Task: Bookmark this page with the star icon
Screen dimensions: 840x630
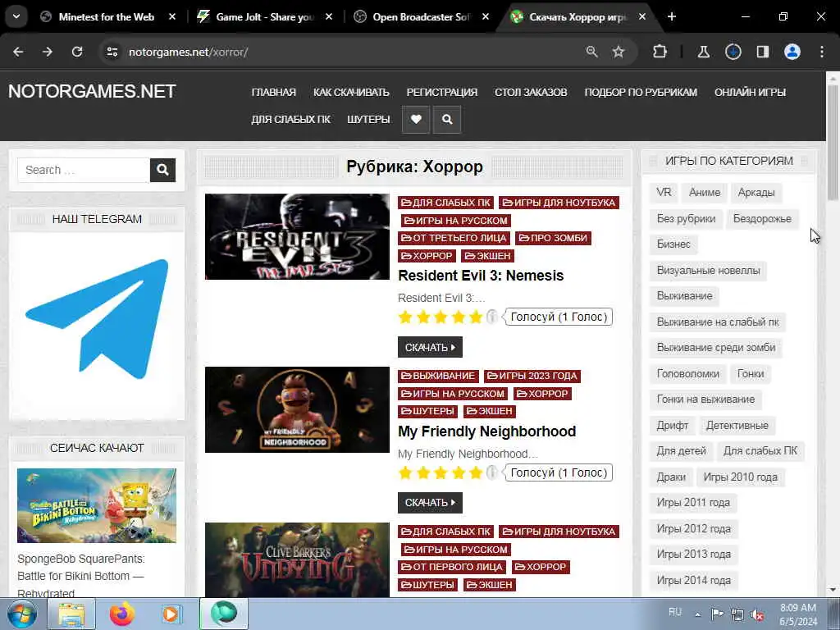Action: (x=619, y=52)
